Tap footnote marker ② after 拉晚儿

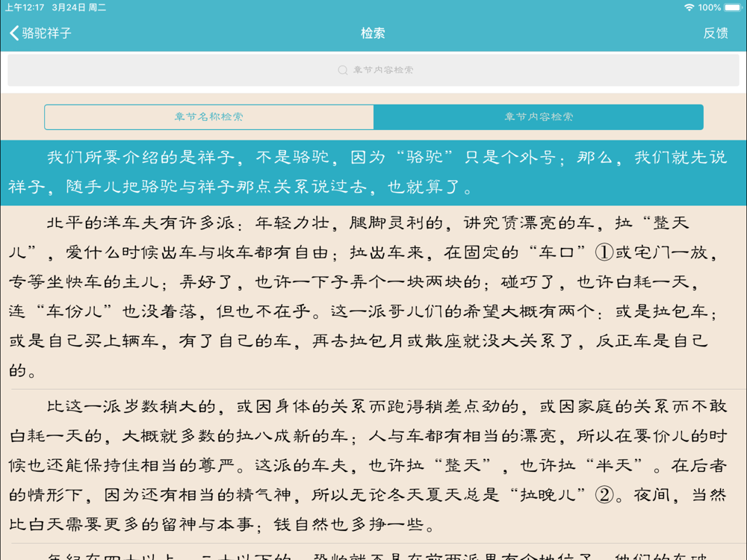point(604,495)
